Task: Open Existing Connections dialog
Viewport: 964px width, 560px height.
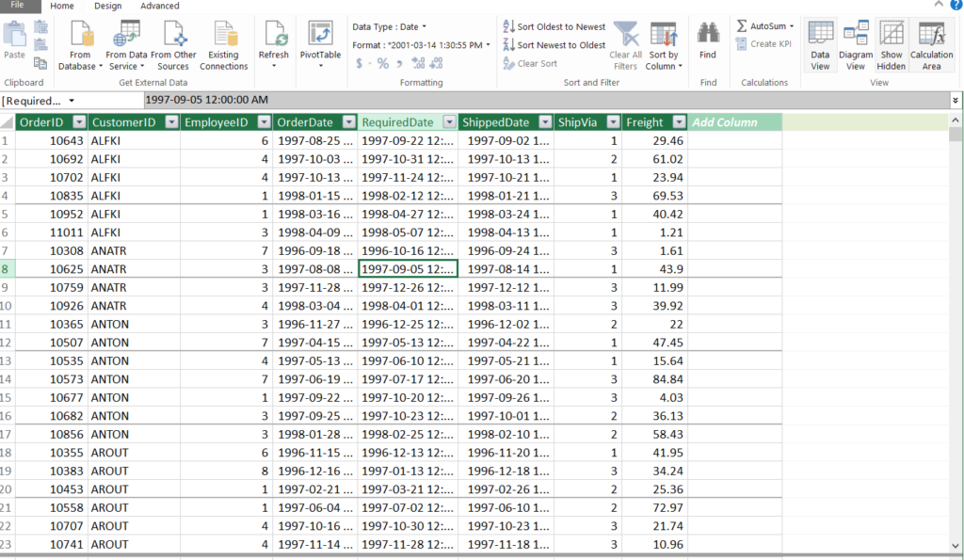Action: (x=223, y=45)
